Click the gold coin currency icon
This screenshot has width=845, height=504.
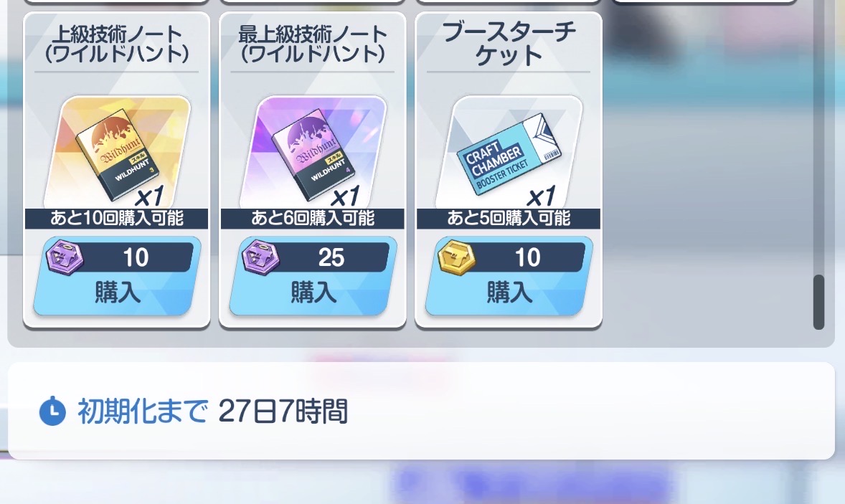pyautogui.click(x=457, y=257)
